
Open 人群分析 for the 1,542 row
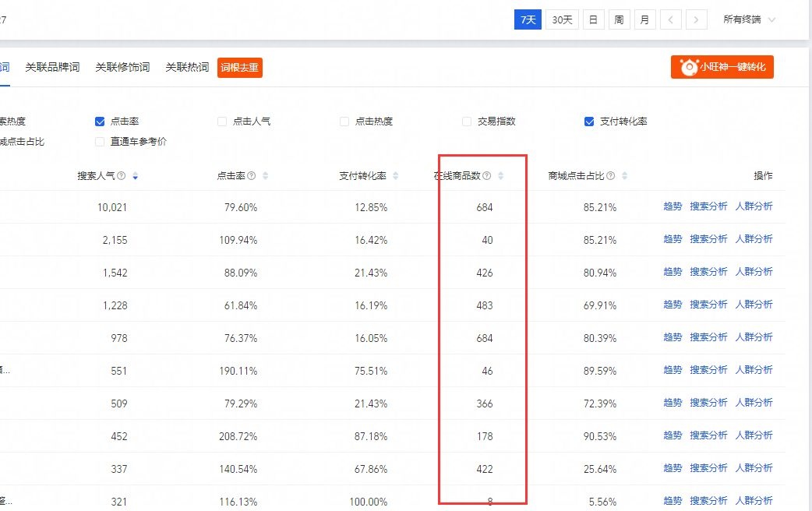click(x=754, y=272)
